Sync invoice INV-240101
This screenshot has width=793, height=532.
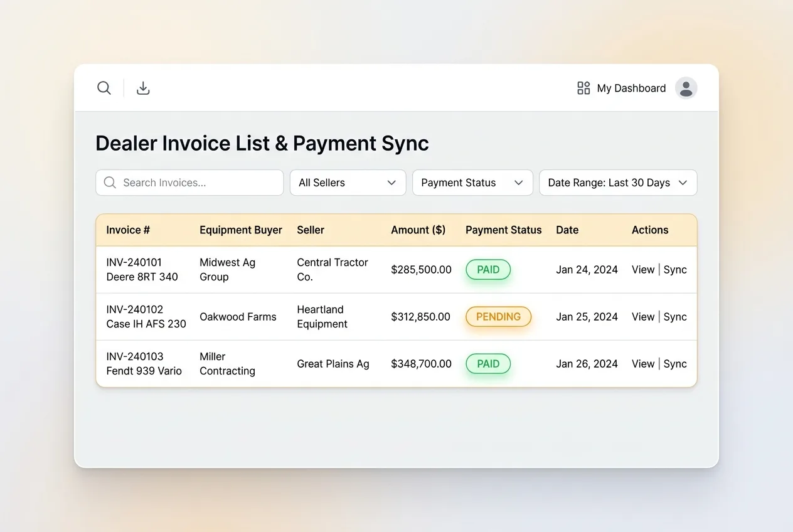675,270
